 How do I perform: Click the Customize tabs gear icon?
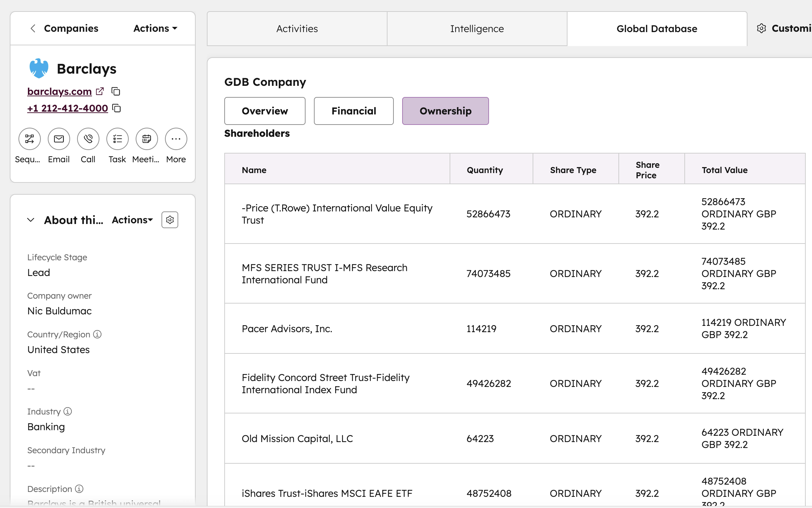pos(761,28)
